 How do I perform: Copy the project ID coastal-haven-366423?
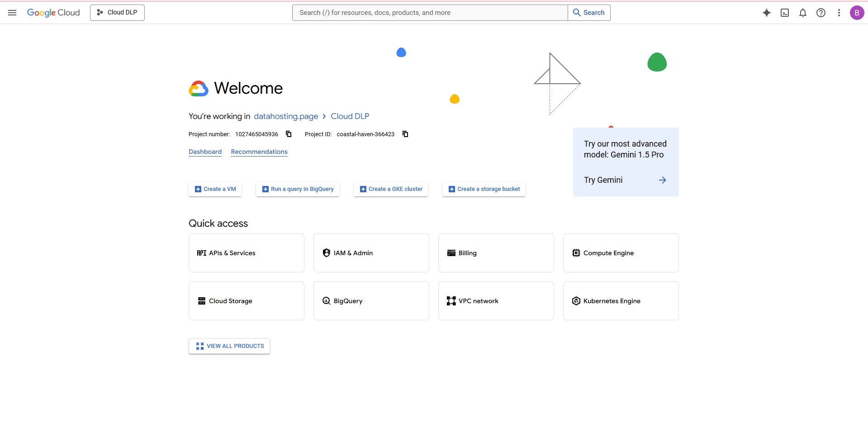405,134
